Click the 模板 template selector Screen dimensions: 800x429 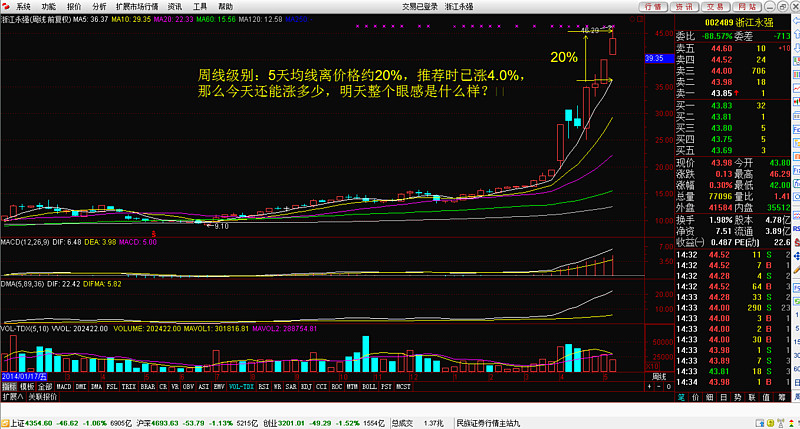click(x=25, y=385)
